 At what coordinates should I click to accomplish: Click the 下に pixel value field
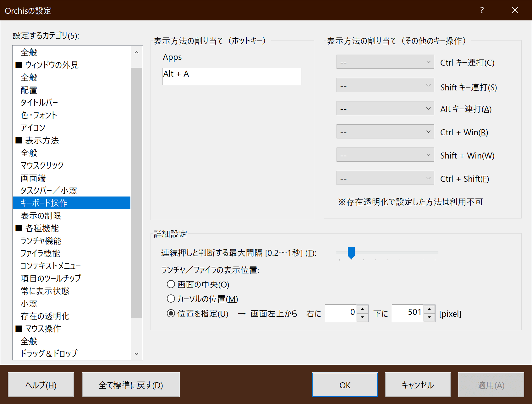[x=408, y=313]
